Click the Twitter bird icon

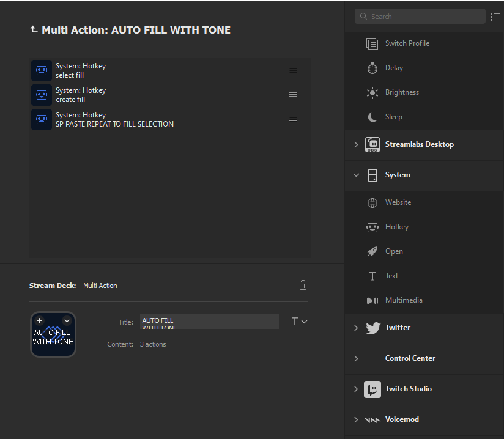click(372, 328)
